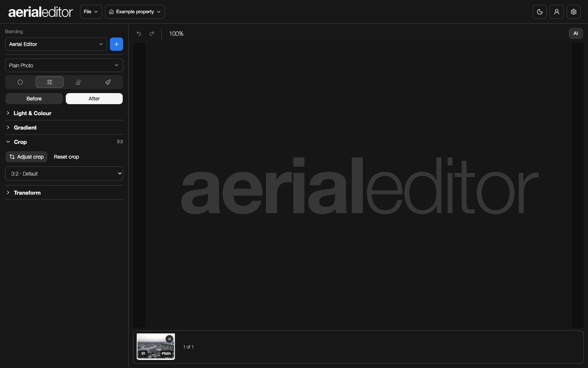
Task: Click the redo arrow
Action: [x=152, y=33]
